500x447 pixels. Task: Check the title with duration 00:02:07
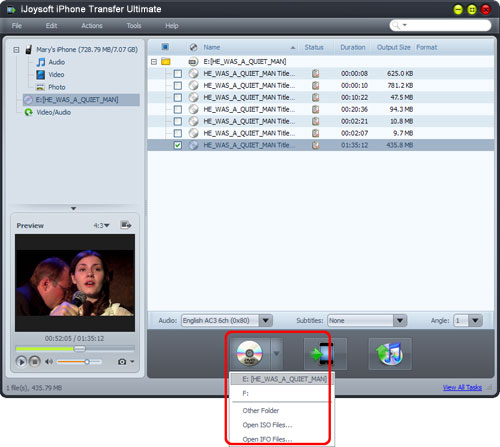coord(178,133)
